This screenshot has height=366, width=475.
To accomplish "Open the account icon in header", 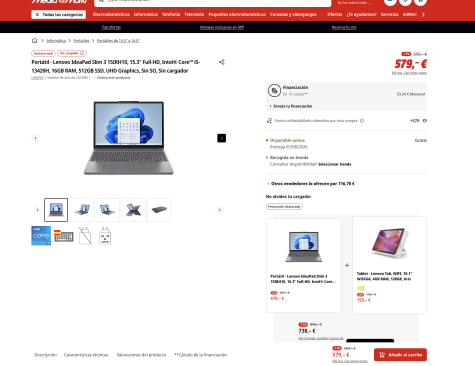I will pyautogui.click(x=390, y=1).
